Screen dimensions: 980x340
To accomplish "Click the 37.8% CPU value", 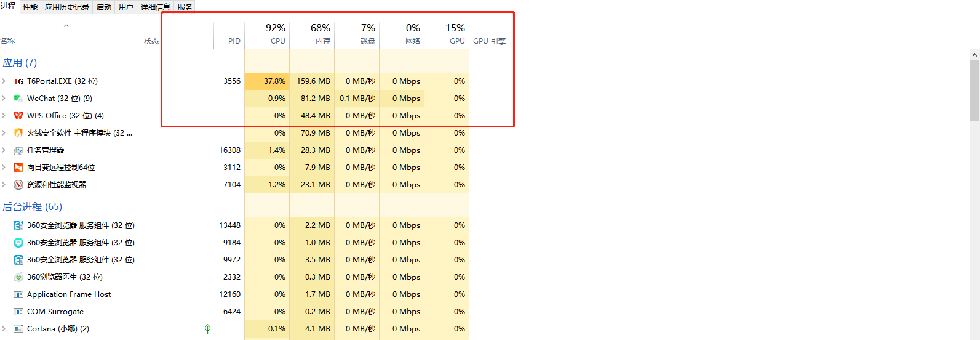I will click(274, 81).
